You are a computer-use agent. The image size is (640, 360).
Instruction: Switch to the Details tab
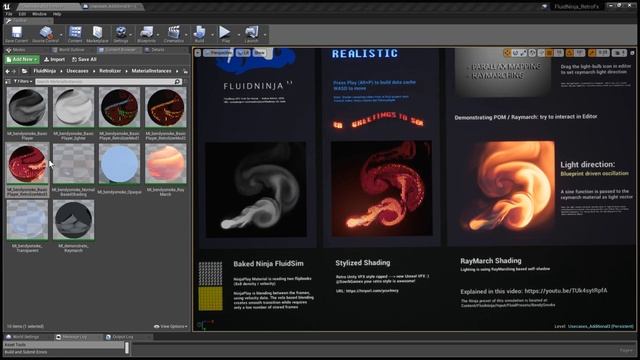click(158, 50)
